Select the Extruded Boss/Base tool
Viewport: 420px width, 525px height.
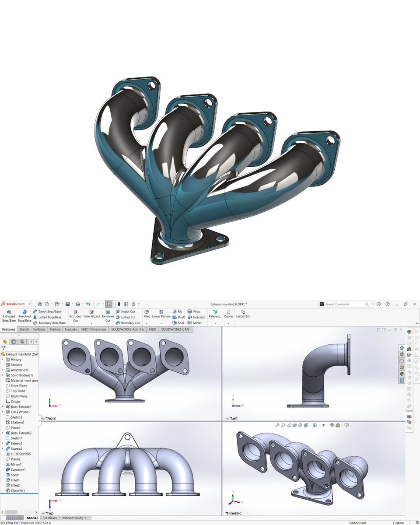pyautogui.click(x=8, y=315)
